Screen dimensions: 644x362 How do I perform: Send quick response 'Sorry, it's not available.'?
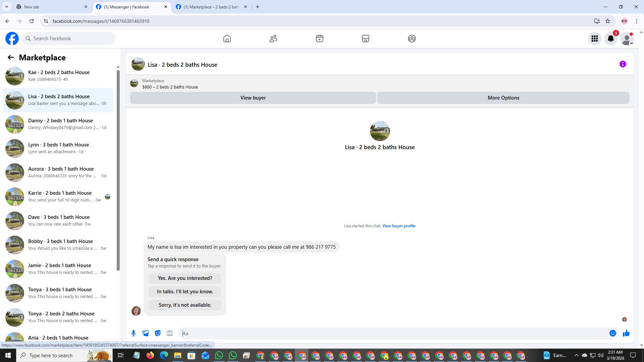coord(185,305)
